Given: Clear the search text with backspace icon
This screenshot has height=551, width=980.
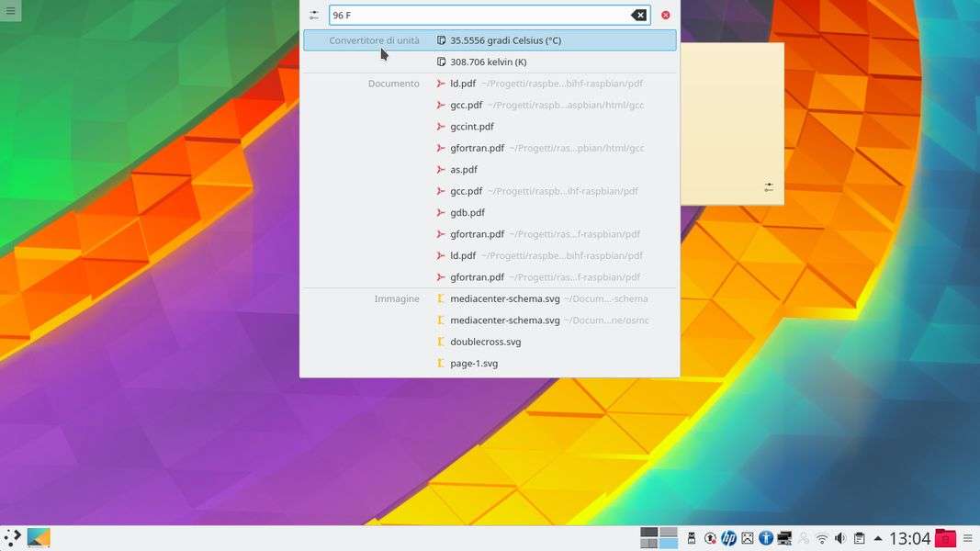Looking at the screenshot, I should click(x=638, y=16).
